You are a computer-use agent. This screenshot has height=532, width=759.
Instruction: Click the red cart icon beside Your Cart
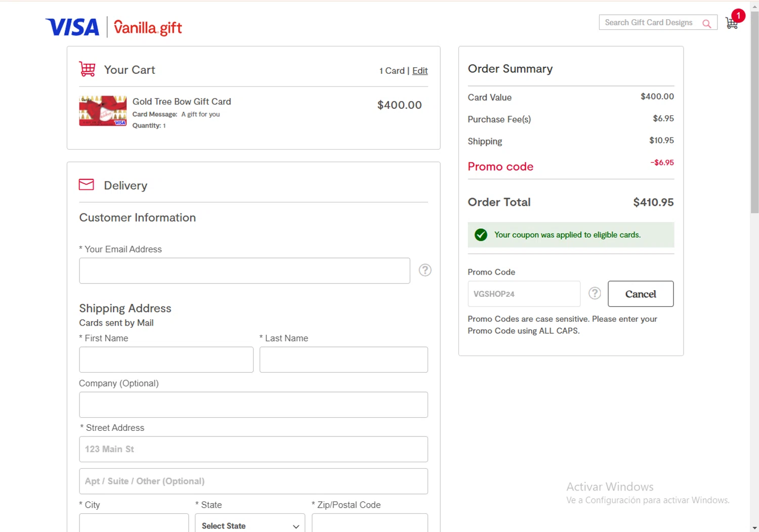87,69
